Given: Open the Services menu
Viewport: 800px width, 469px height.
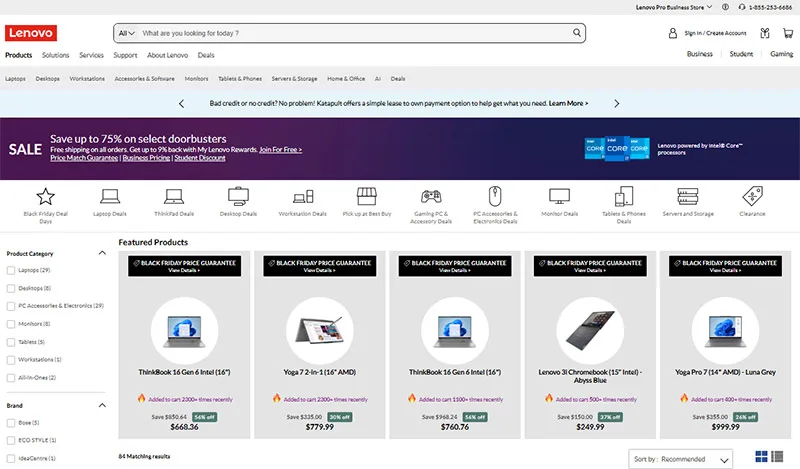Looking at the screenshot, I should 91,55.
